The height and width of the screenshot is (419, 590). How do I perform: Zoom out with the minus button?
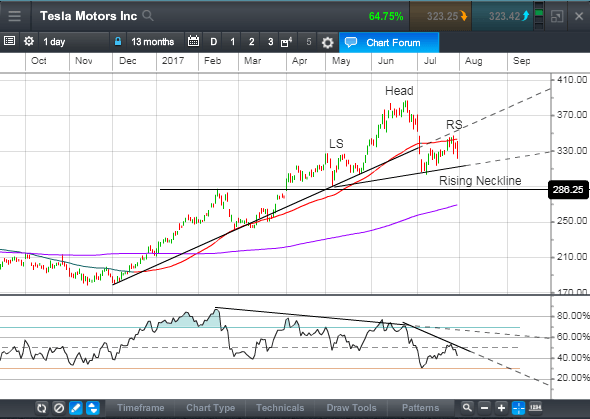[x=484, y=408]
